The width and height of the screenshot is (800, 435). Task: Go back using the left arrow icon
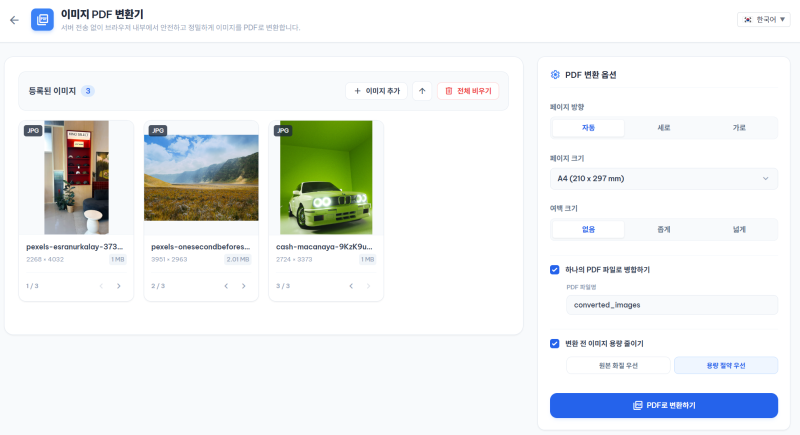pos(14,20)
